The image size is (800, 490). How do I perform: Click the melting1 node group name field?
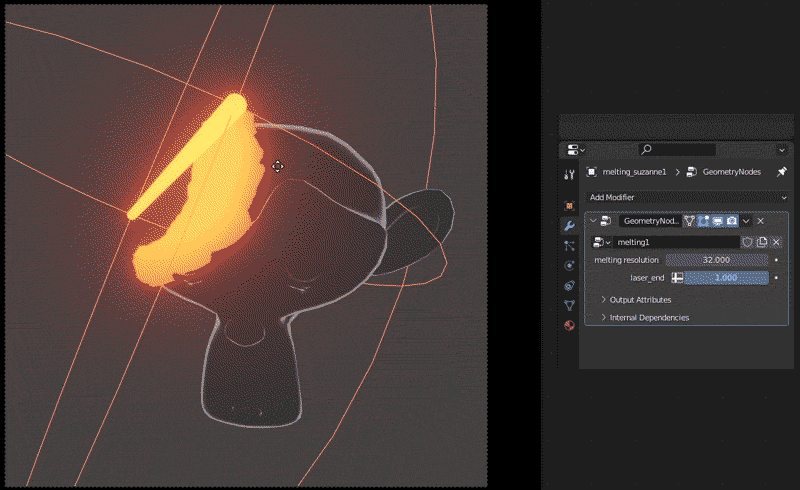point(676,242)
